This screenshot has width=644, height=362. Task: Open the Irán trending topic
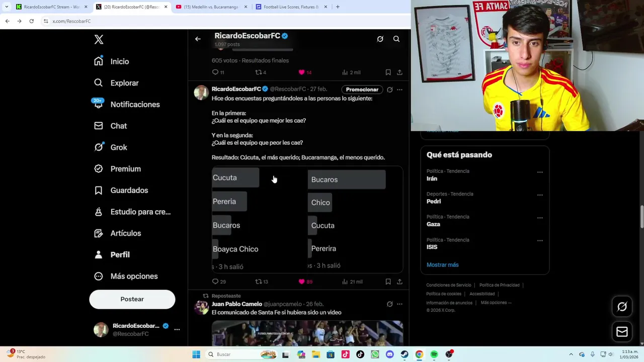pyautogui.click(x=432, y=178)
